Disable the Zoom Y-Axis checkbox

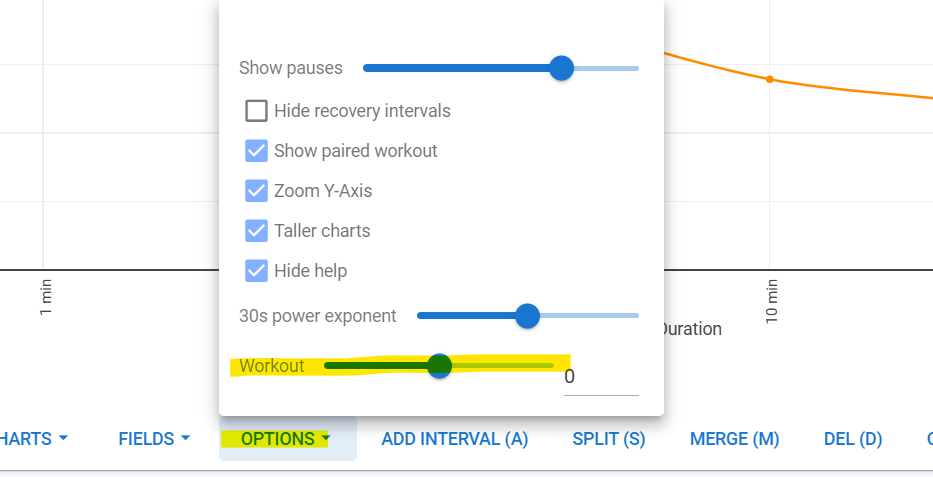click(256, 190)
